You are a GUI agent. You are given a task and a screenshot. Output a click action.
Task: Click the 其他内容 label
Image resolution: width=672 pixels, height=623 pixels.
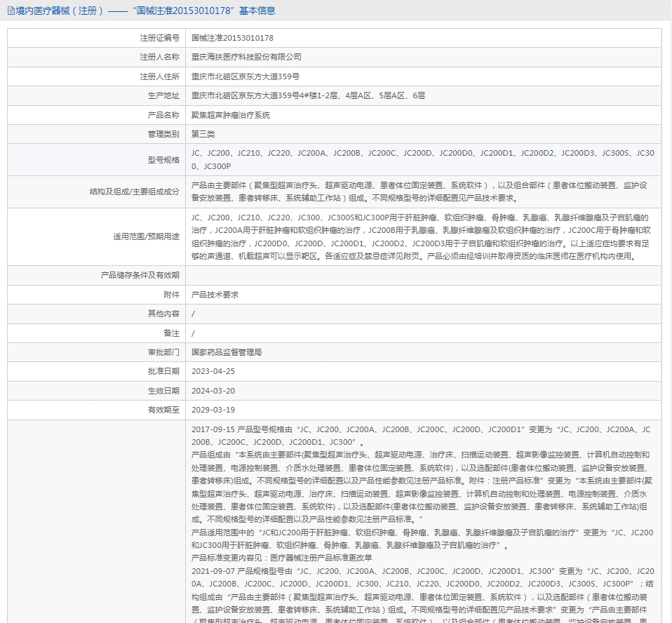[x=163, y=314]
